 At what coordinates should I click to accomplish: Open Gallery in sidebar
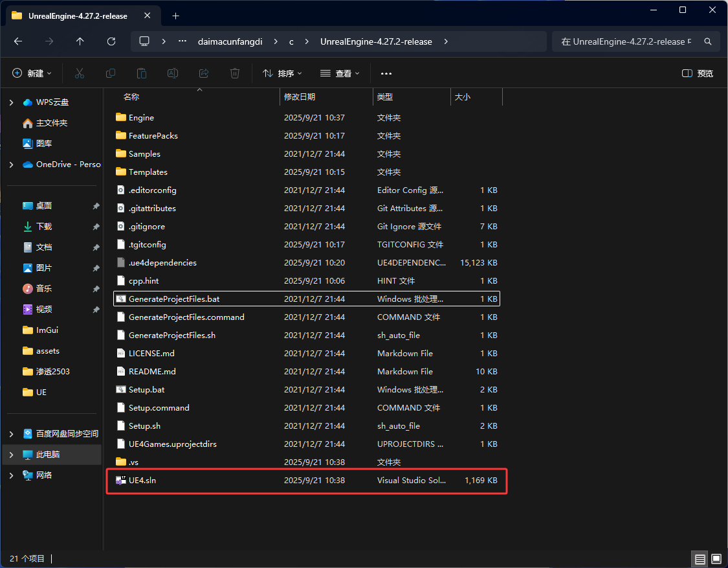click(37, 144)
